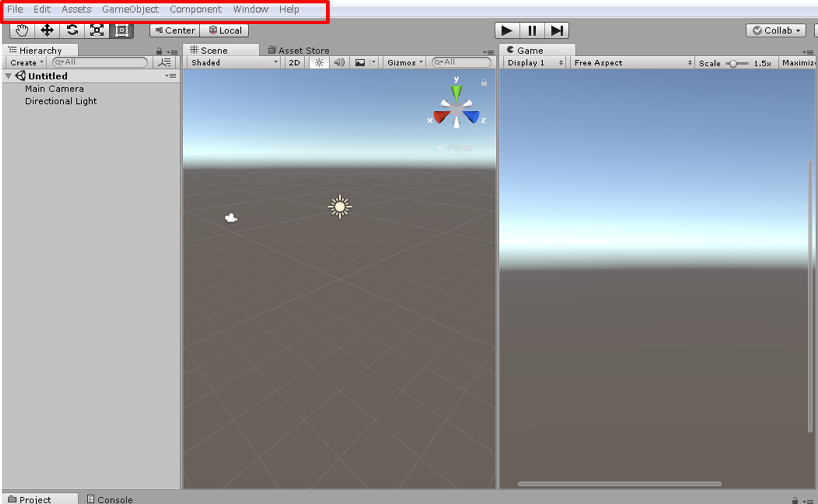818x504 pixels.
Task: Select Main Camera in Hierarchy
Action: click(55, 89)
